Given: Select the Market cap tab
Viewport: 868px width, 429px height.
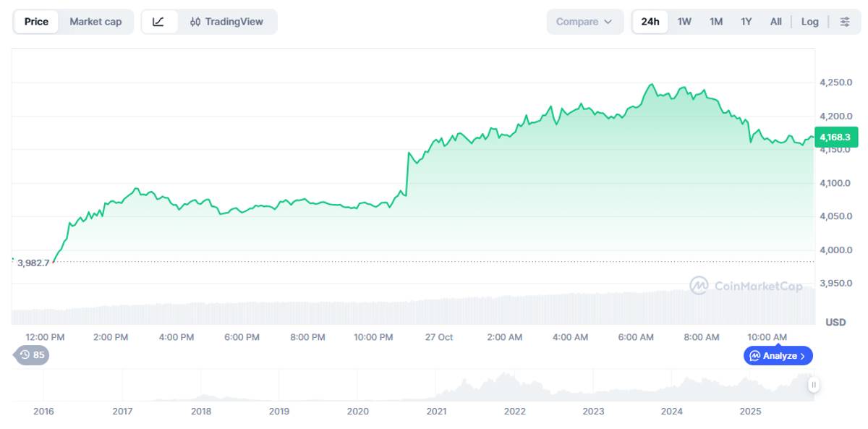Looking at the screenshot, I should tap(95, 22).
